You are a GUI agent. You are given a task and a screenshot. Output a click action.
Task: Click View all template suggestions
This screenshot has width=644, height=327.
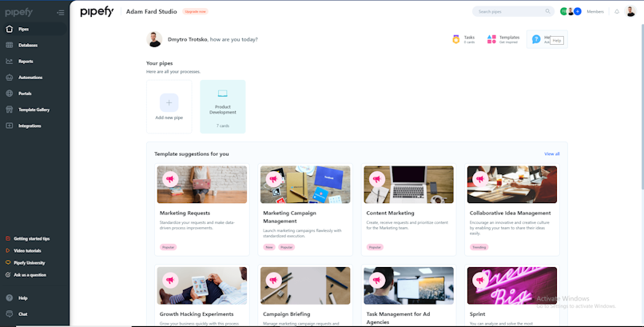551,154
